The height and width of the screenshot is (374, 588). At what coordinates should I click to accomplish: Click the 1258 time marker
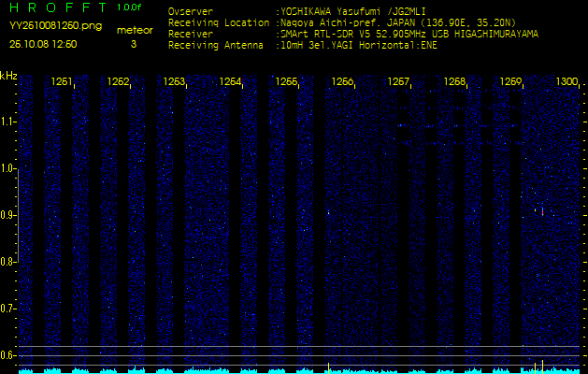pos(454,81)
